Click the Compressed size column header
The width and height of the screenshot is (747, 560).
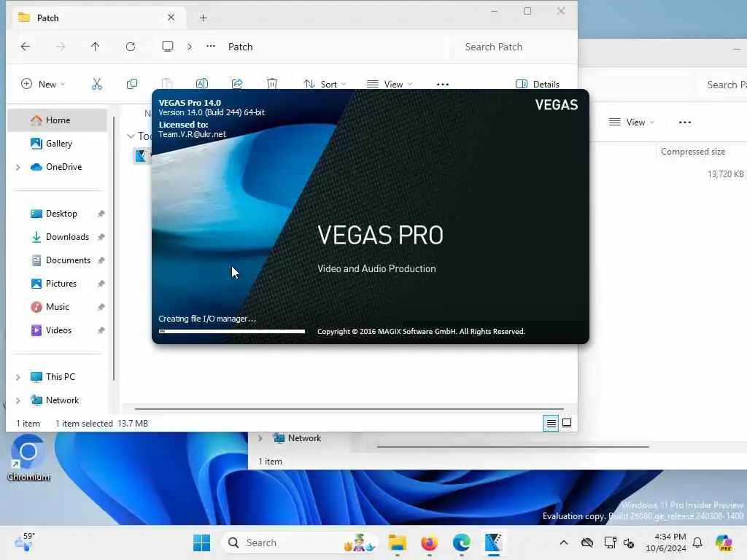coord(693,152)
